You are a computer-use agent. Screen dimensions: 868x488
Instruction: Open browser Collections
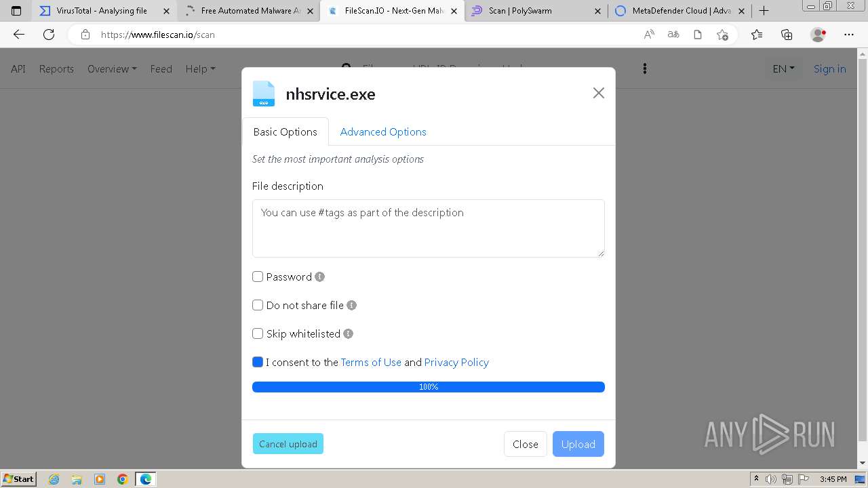pos(787,35)
